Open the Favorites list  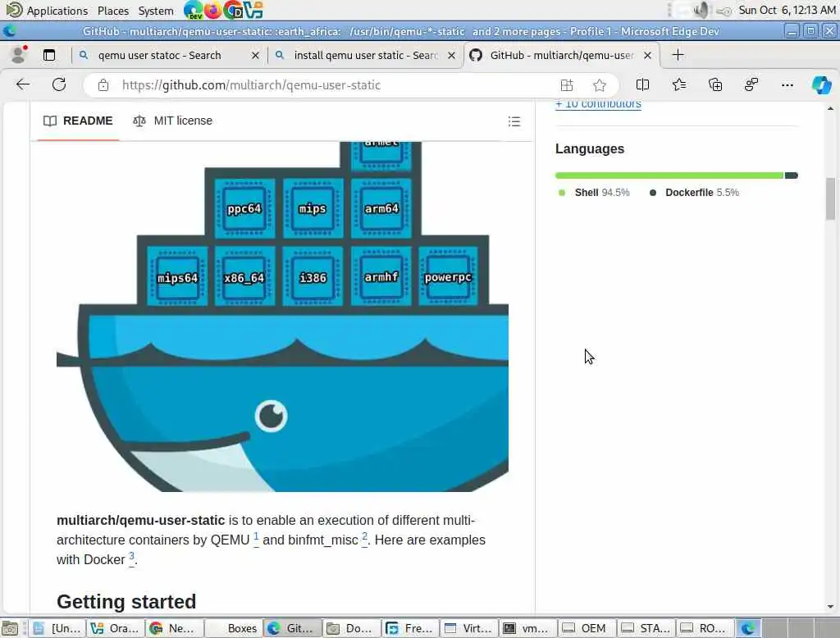tap(678, 84)
